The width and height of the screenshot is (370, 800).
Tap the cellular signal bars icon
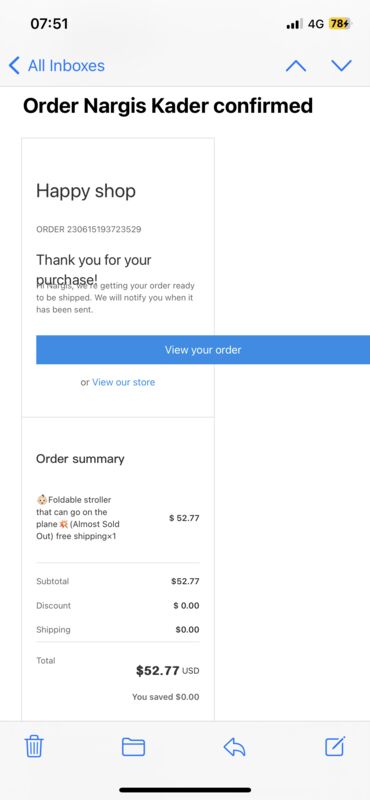click(x=294, y=24)
